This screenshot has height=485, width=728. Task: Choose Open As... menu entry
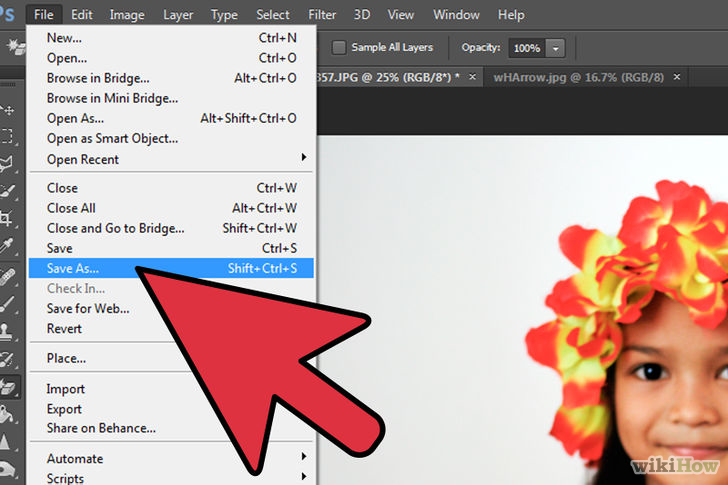[171, 118]
